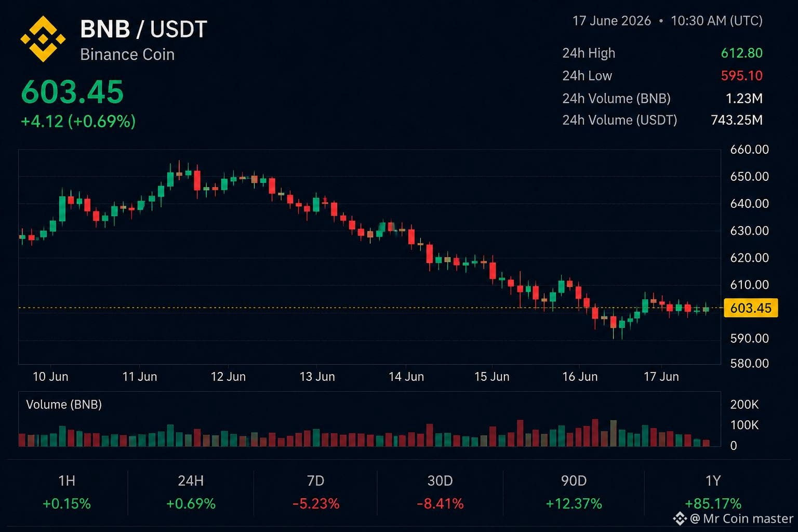798x532 pixels.
Task: Click the +85.17% one-year change value
Action: pyautogui.click(x=713, y=504)
